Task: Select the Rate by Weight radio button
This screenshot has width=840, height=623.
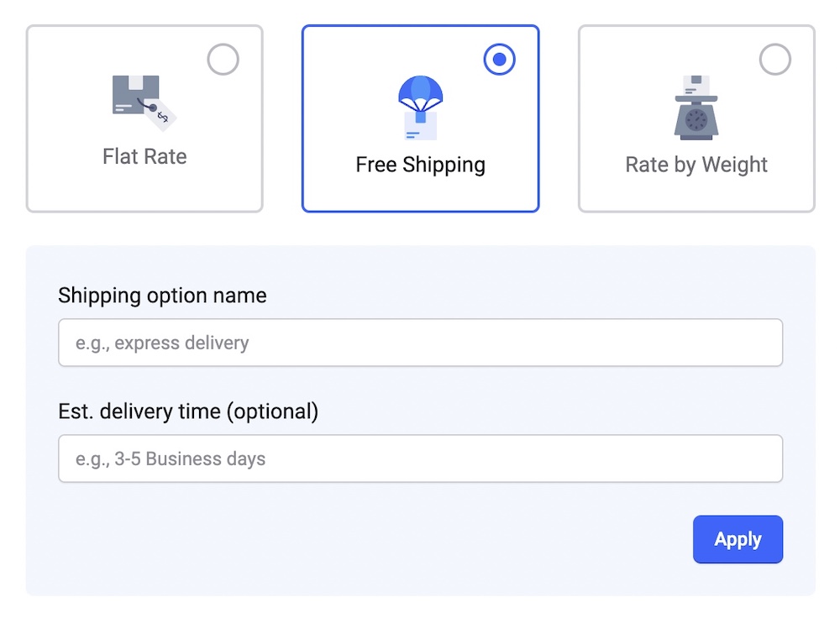Action: tap(774, 60)
